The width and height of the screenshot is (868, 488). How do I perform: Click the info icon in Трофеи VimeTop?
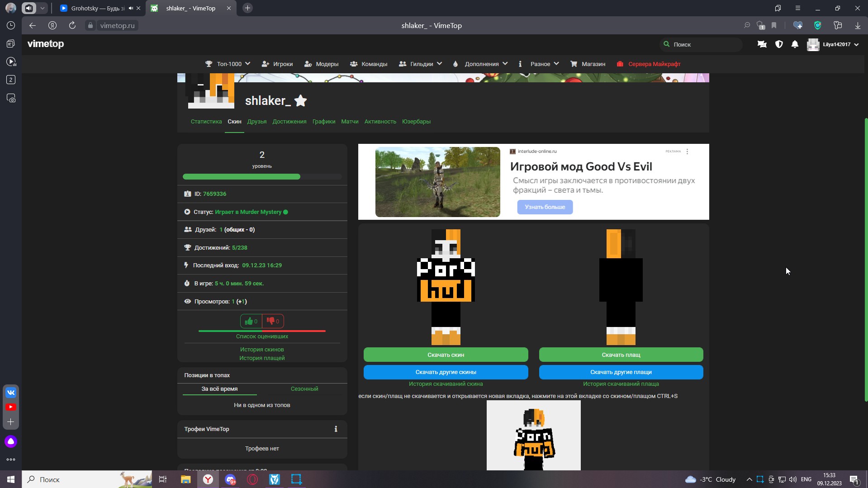tap(336, 429)
